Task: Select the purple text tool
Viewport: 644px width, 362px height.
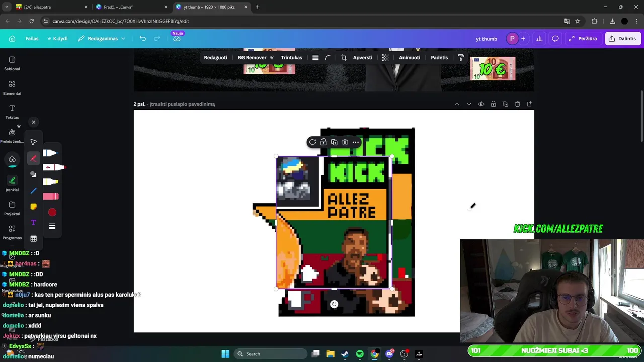Action: pos(34,223)
